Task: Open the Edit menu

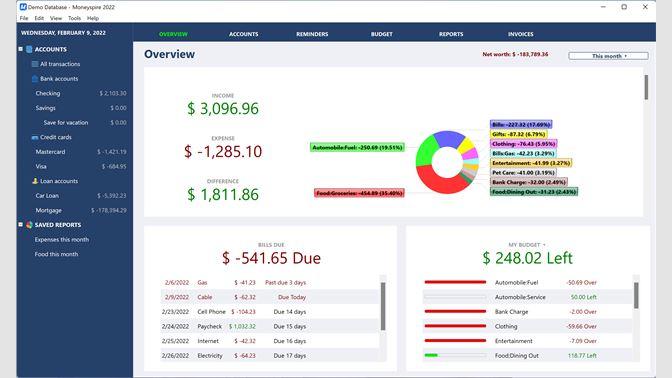Action: (x=39, y=18)
